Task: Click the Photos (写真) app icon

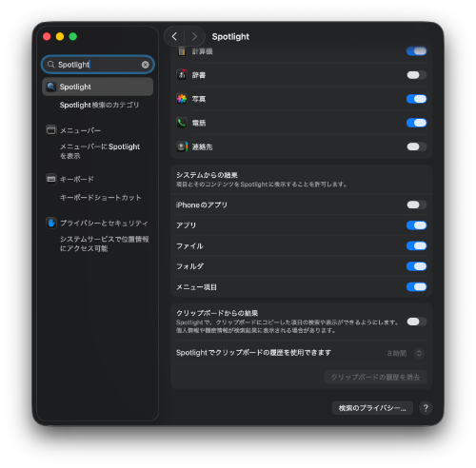Action: pos(182,99)
